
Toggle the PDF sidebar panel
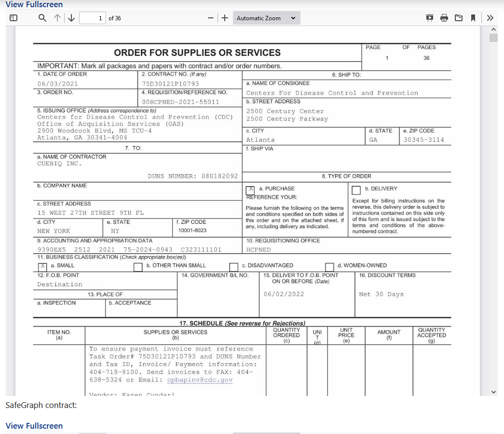pyautogui.click(x=14, y=18)
